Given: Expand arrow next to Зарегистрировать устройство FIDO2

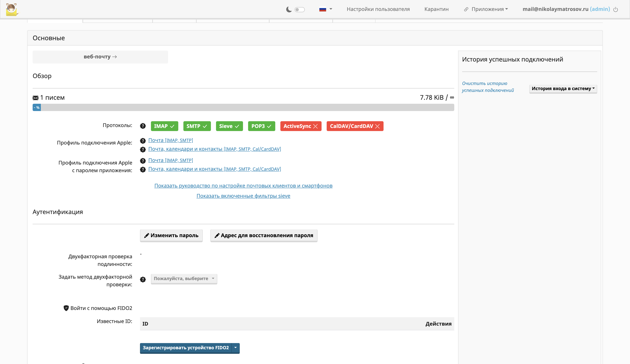Looking at the screenshot, I should point(236,348).
